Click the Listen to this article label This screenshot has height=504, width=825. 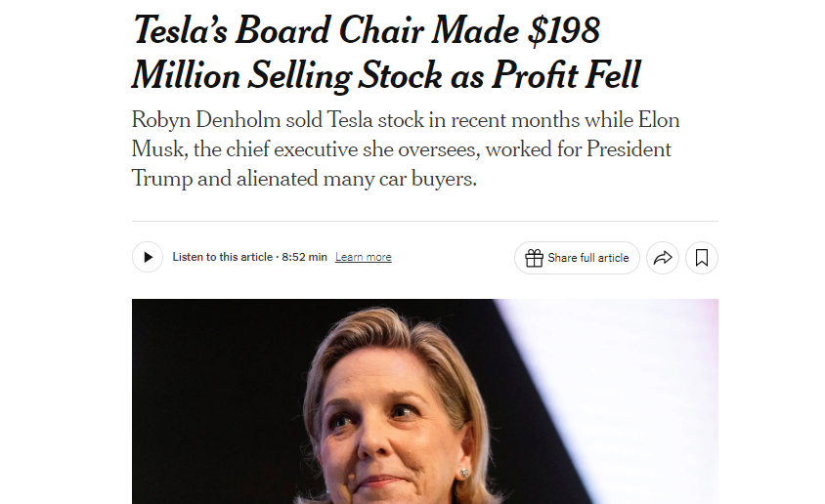click(x=223, y=258)
